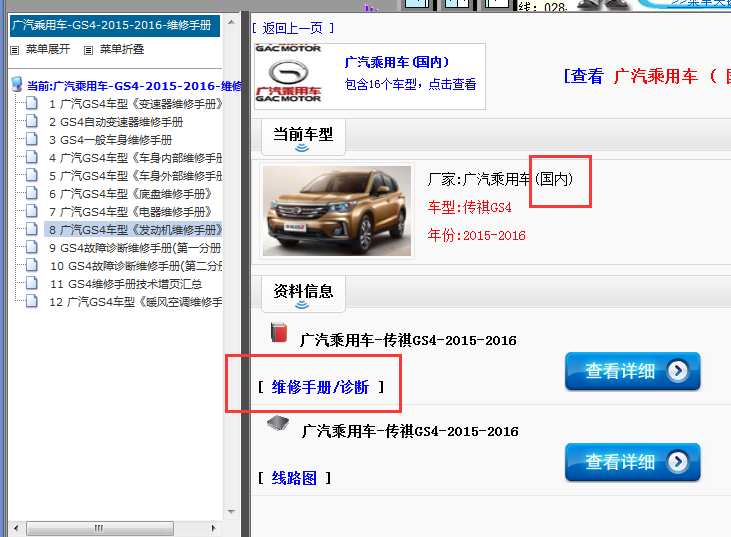Go back with 返回上一页 link
Viewport: 731px width, 537px height.
(x=293, y=28)
